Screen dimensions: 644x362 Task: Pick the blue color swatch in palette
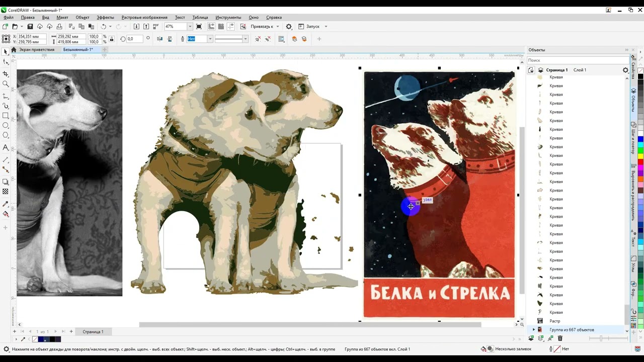(640, 139)
